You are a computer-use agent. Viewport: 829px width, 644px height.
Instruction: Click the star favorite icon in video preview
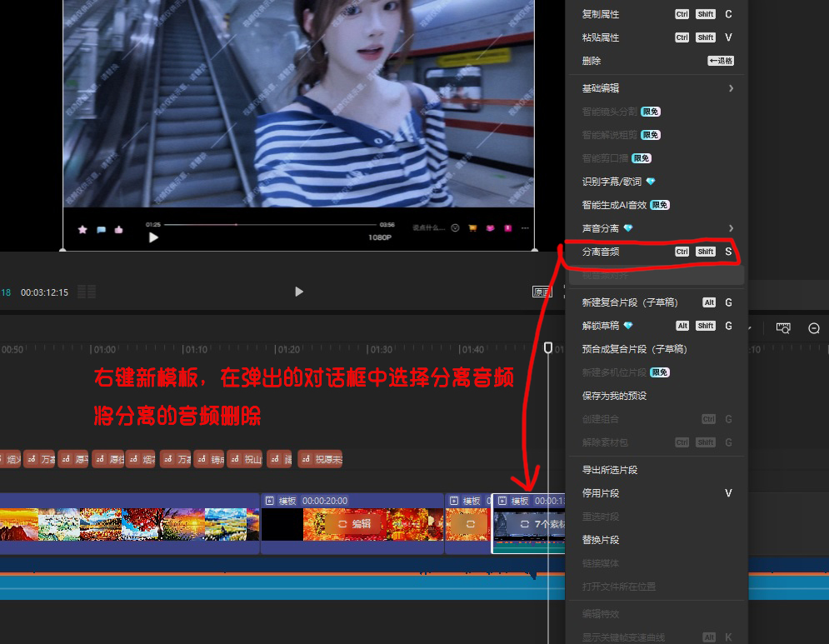tap(82, 230)
